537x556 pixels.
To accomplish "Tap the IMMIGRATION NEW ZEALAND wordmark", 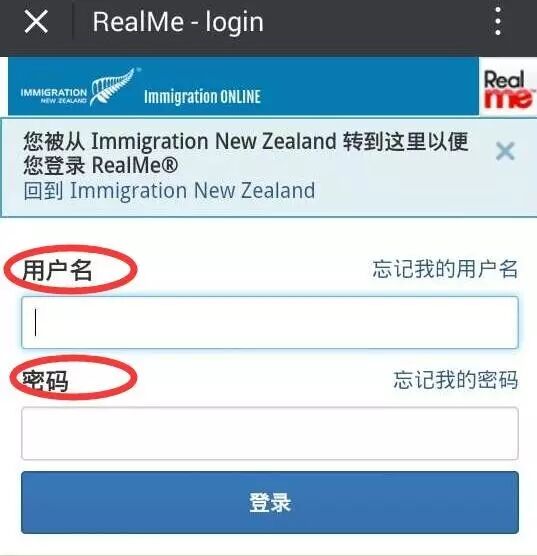I will click(54, 96).
